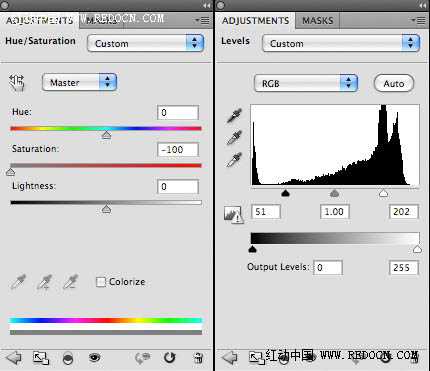Toggle layer visibility eye in Hue/Saturation panel
This screenshot has height=371, width=430.
click(x=95, y=358)
